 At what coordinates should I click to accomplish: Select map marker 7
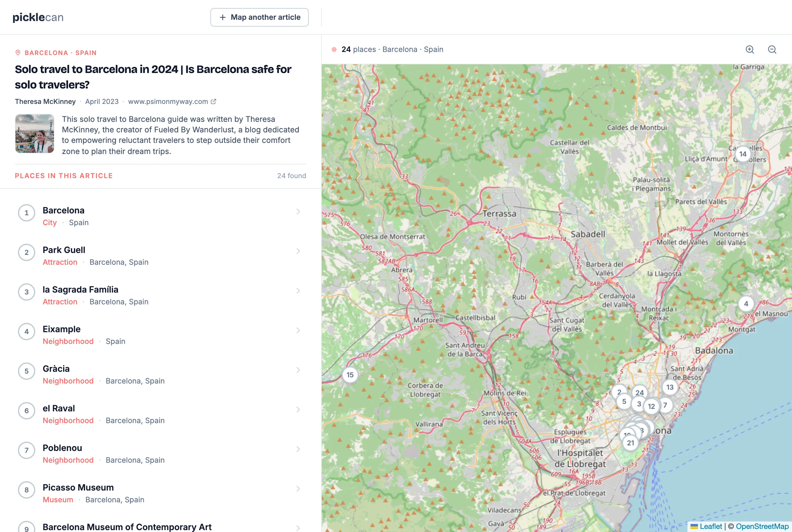[666, 405]
